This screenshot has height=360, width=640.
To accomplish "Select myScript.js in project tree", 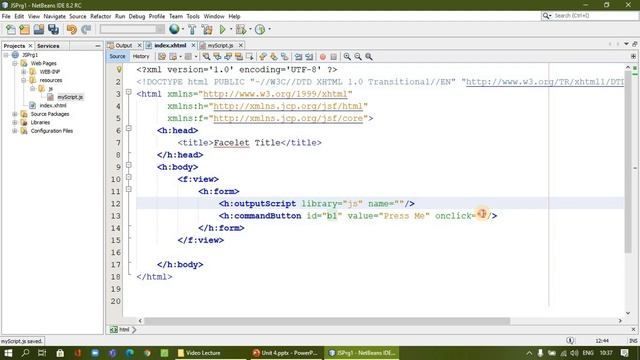I will pos(70,97).
